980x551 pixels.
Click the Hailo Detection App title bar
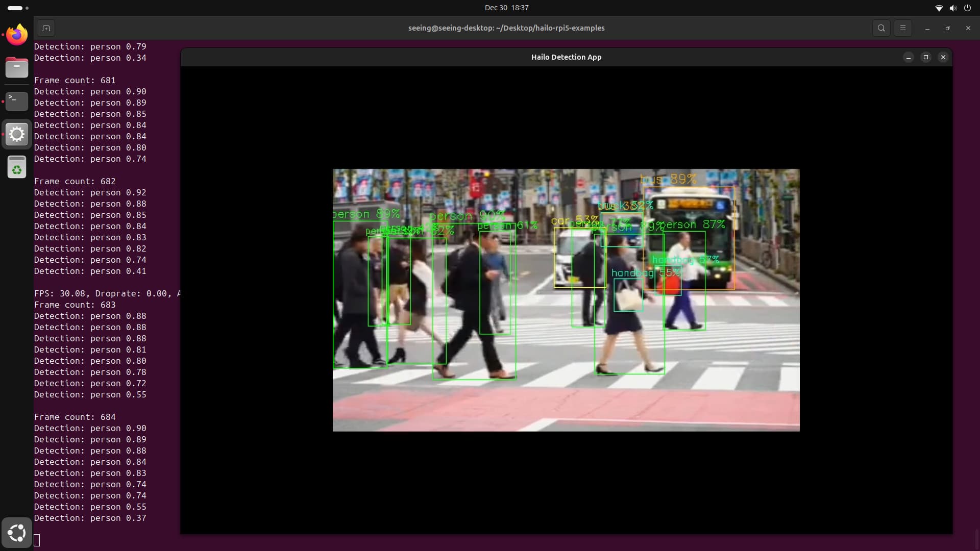[x=566, y=57]
